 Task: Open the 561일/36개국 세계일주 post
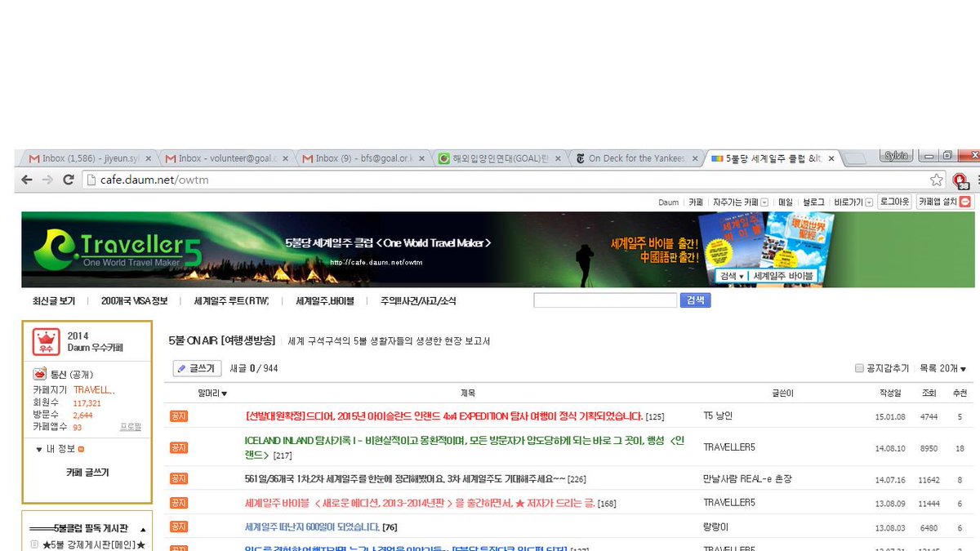(405, 479)
